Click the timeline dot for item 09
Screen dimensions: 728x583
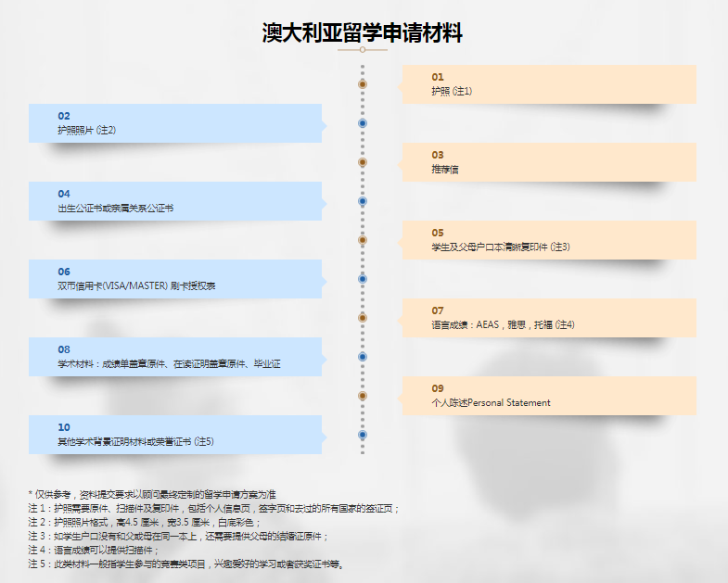click(363, 396)
